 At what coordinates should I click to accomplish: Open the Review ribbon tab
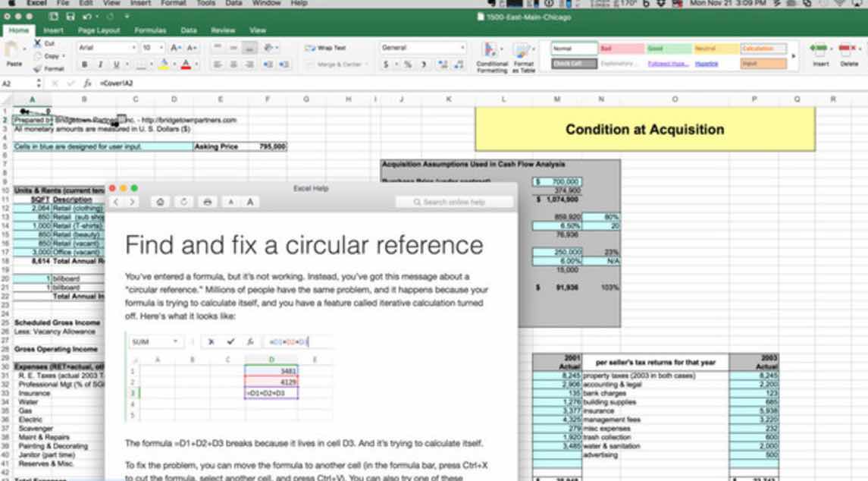(x=223, y=30)
